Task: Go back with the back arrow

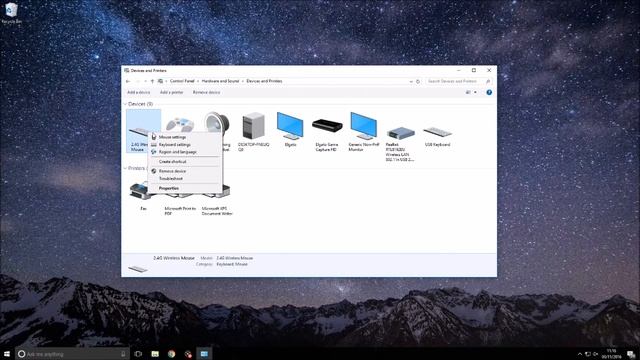Action: (x=128, y=81)
